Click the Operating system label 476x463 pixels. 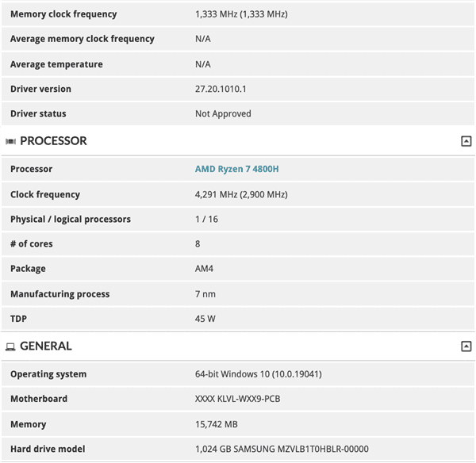(x=48, y=374)
